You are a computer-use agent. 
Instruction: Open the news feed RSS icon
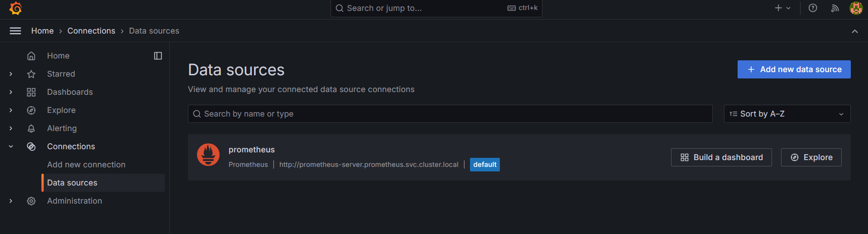click(835, 8)
